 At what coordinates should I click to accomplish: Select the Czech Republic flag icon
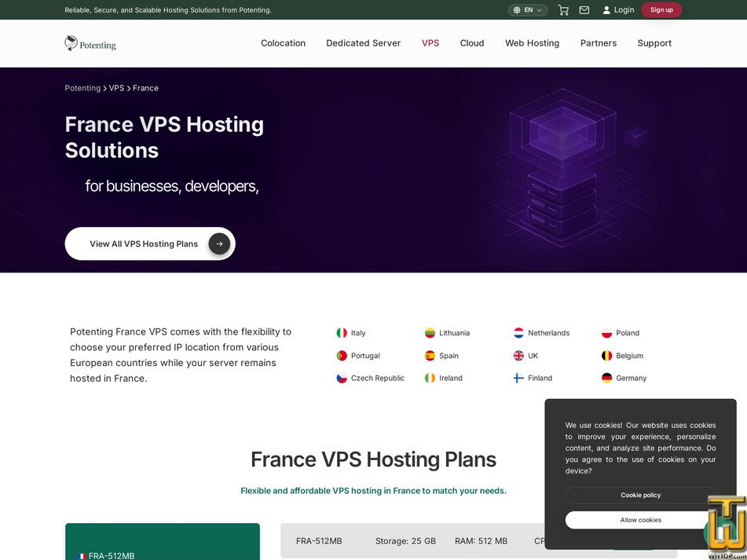coord(342,378)
